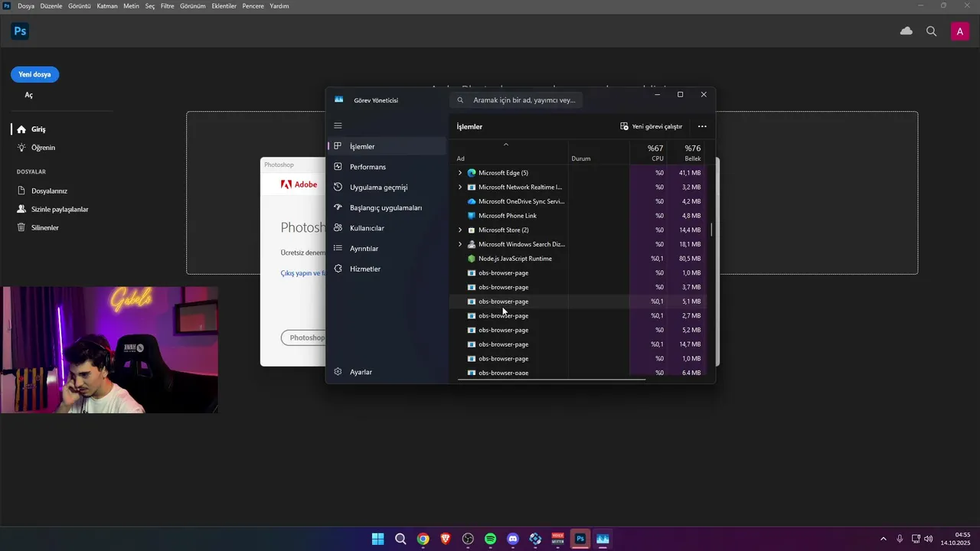
Task: Open Task Manager hamburger navigation menu
Action: pos(338,126)
